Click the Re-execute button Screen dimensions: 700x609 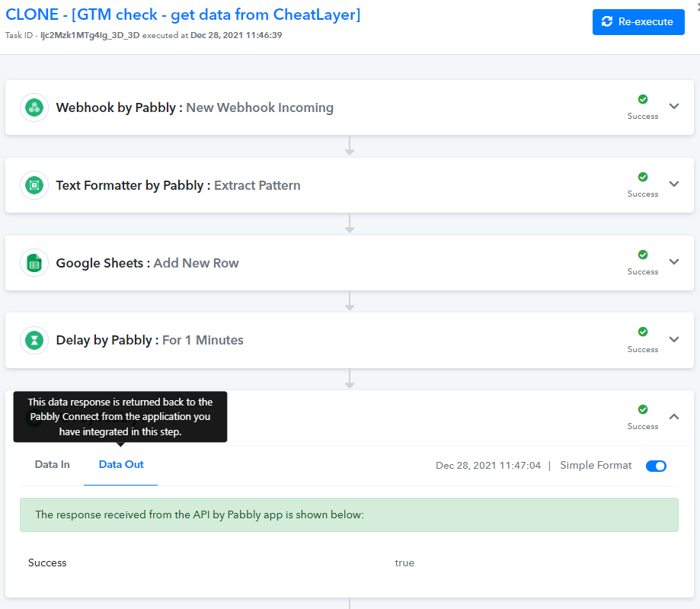tap(638, 22)
